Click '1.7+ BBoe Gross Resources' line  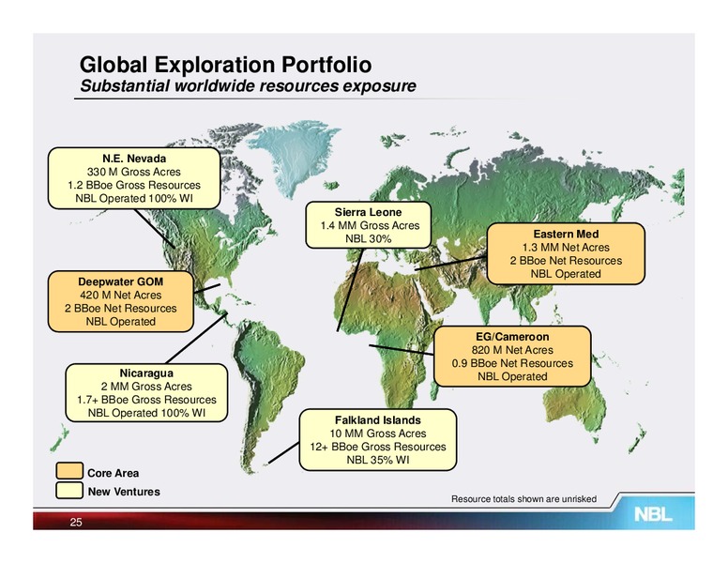pyautogui.click(x=146, y=400)
